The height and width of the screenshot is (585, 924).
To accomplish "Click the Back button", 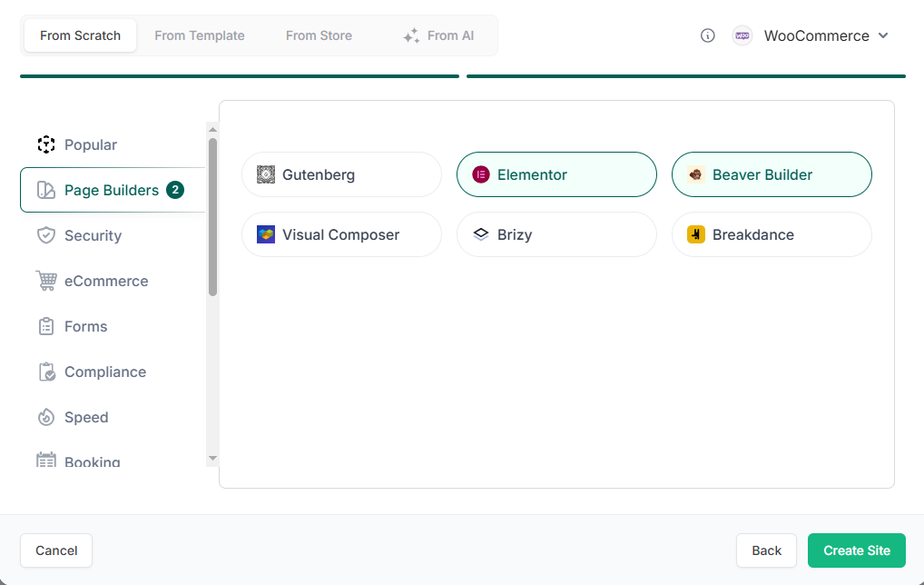I will coord(766,550).
